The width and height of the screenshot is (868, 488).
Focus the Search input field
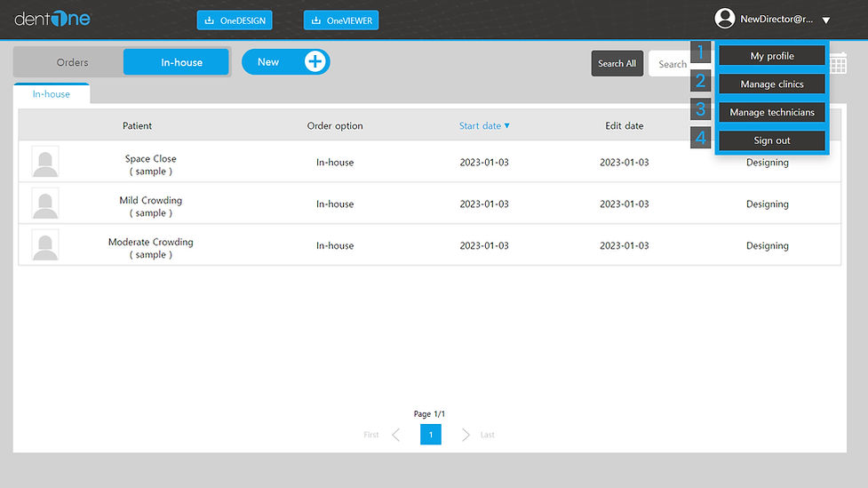click(x=670, y=64)
